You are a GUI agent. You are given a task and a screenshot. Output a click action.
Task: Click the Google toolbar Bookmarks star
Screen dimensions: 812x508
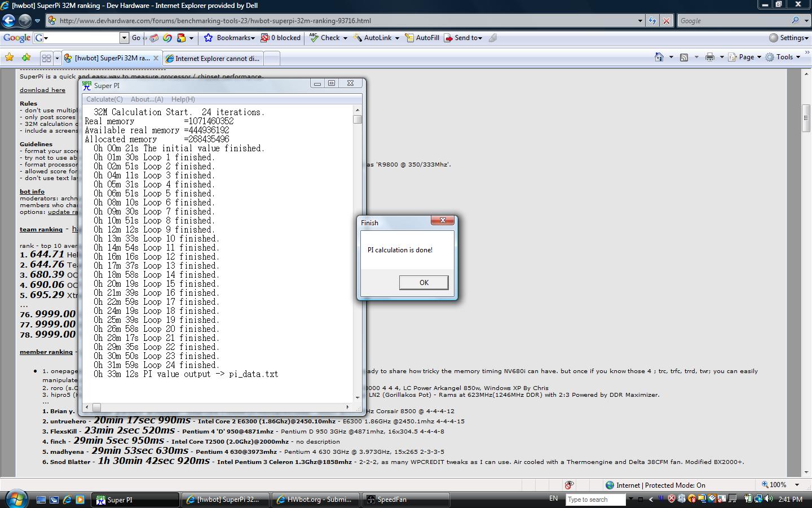pos(208,38)
